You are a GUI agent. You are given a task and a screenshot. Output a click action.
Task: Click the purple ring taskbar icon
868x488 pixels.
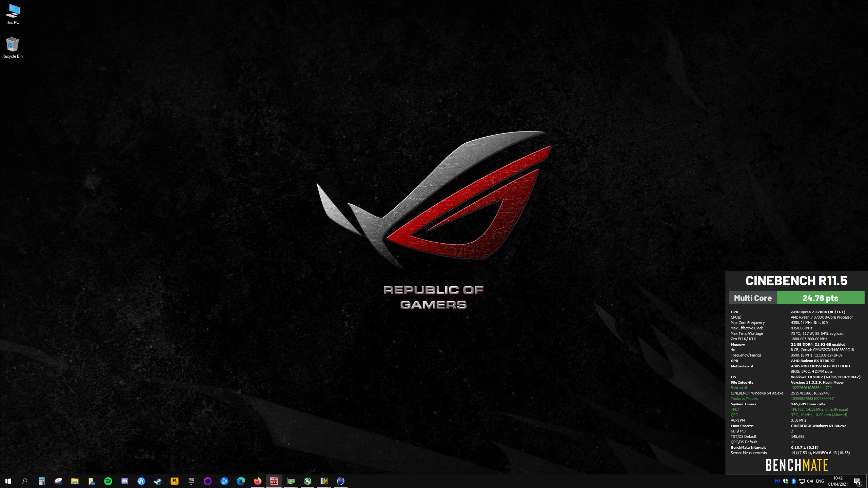pyautogui.click(x=208, y=481)
